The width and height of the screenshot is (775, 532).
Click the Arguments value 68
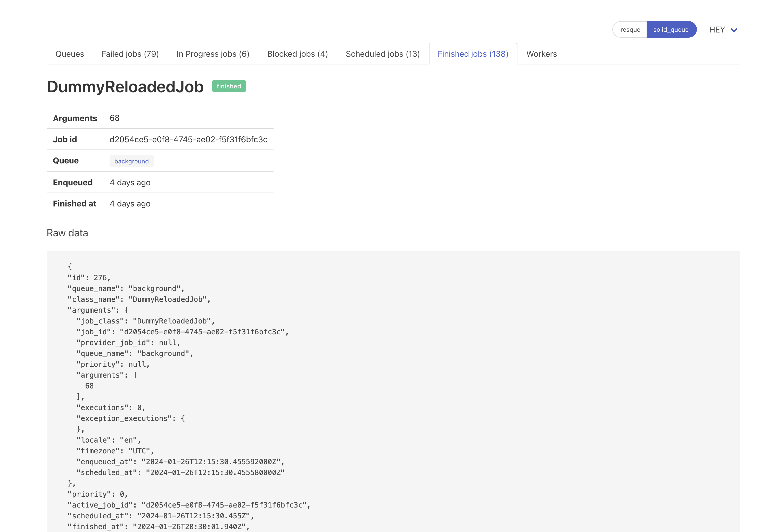(114, 118)
